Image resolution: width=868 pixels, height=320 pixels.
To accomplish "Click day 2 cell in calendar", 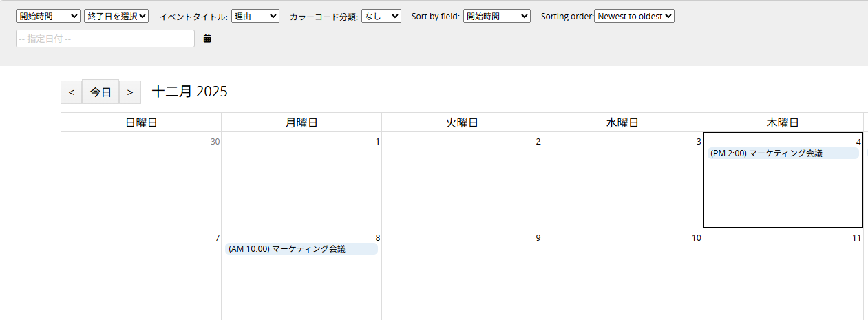I will click(x=462, y=182).
